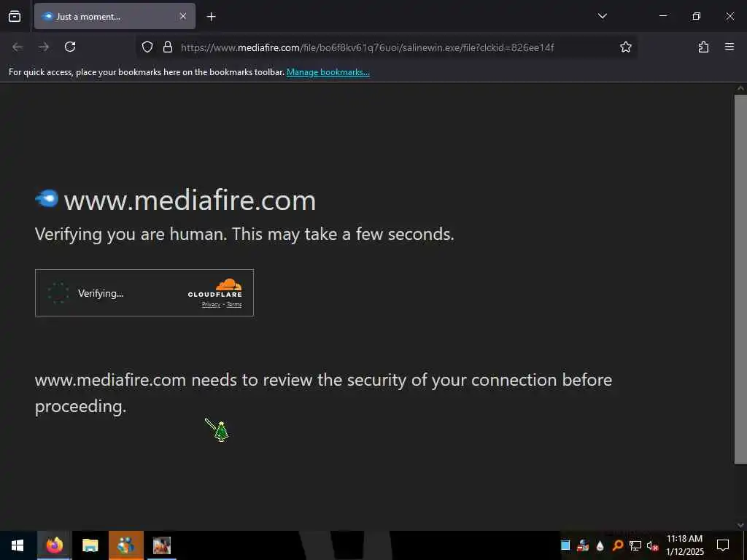The width and height of the screenshot is (747, 560).
Task: Open the orange highlighted taskbar app
Action: [x=125, y=545]
